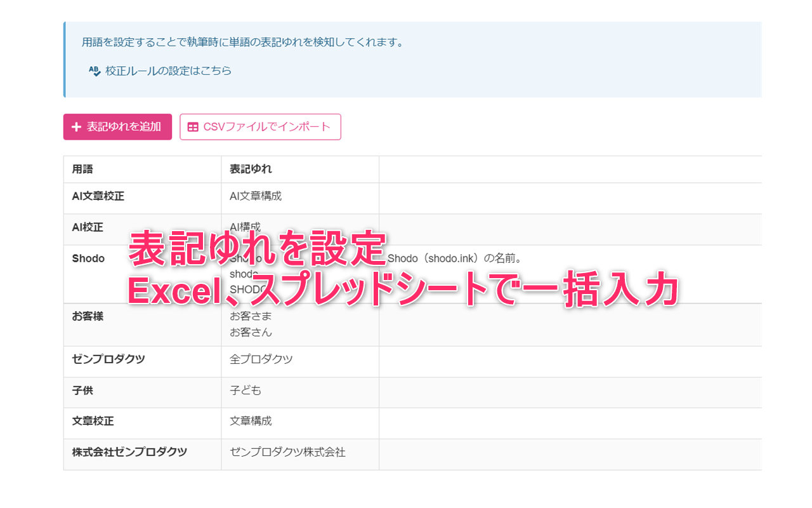
Task: Click the Shodo term cell
Action: (142, 274)
